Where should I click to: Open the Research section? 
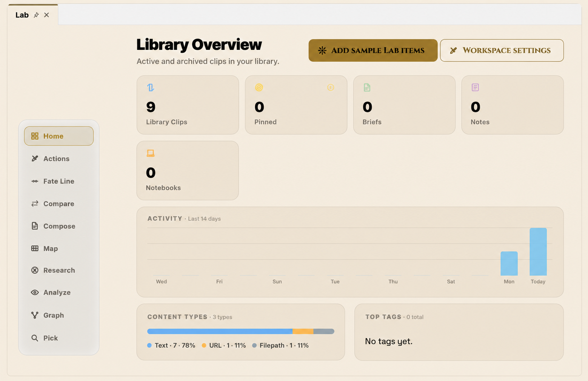tap(59, 270)
